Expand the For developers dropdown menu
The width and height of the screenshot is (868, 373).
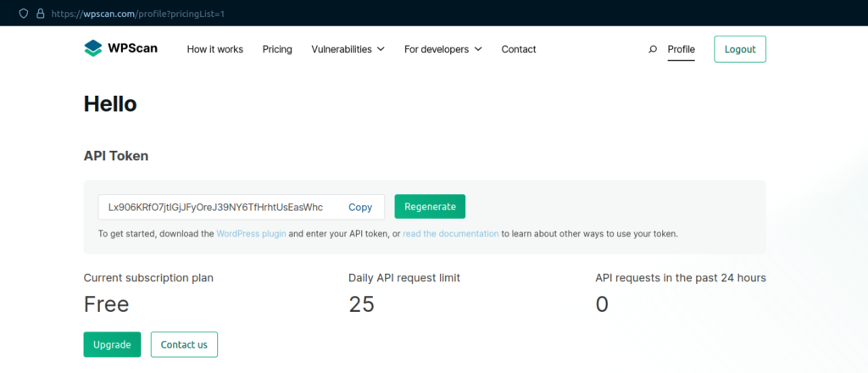click(442, 49)
